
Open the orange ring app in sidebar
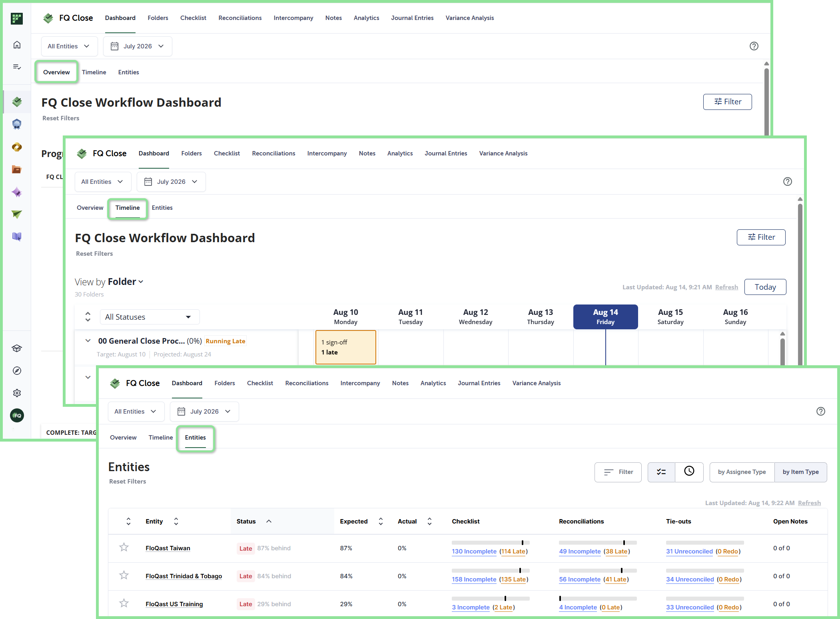17,147
